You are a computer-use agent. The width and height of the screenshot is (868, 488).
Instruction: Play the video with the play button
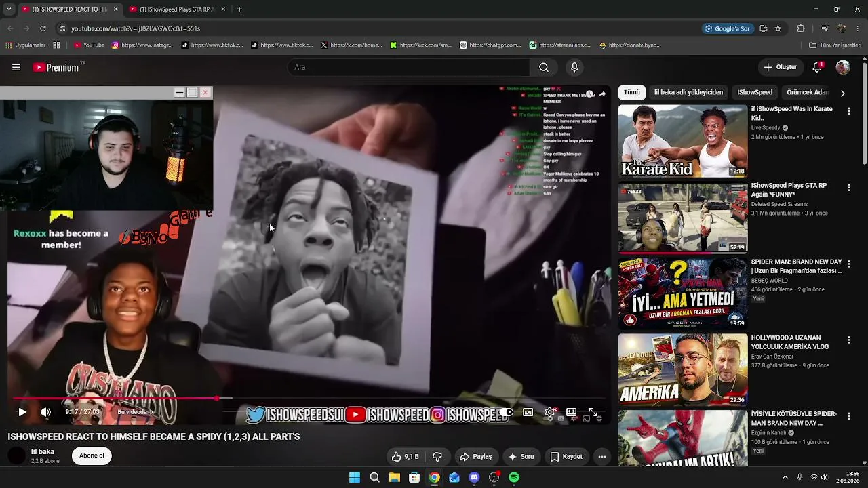(22, 411)
